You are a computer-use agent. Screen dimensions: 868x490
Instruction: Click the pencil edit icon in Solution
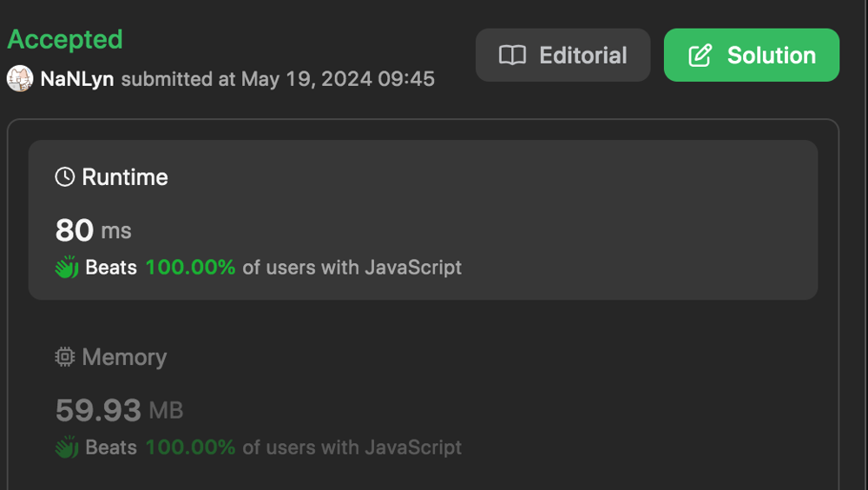700,56
